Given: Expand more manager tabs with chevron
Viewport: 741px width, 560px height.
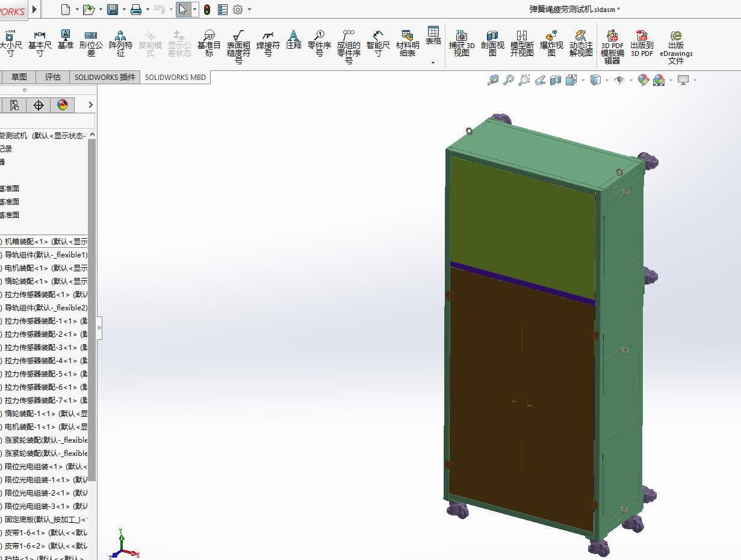Looking at the screenshot, I should 90,105.
